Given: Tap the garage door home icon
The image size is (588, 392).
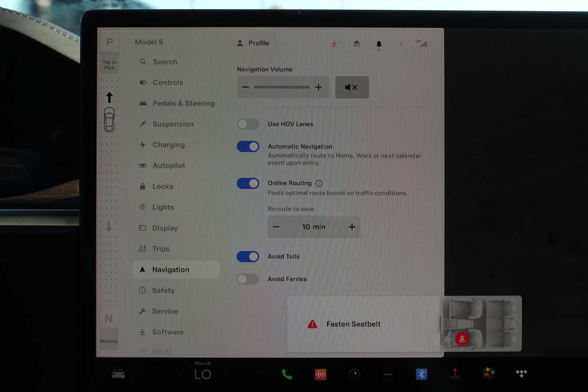Looking at the screenshot, I should pyautogui.click(x=356, y=44).
